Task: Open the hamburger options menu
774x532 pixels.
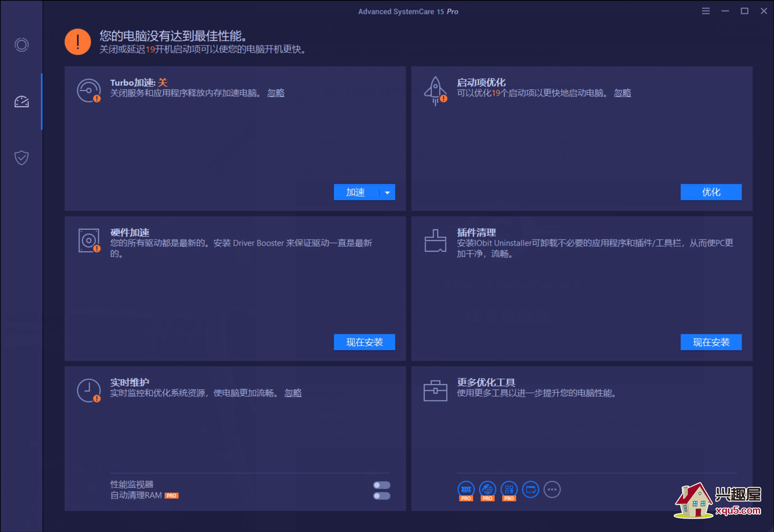Action: point(706,11)
